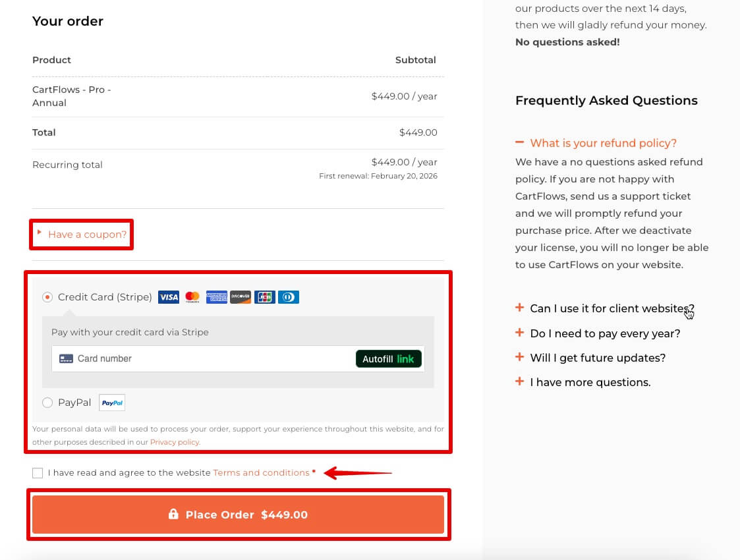Image resolution: width=740 pixels, height=560 pixels.
Task: Click the Autofill link button
Action: pos(388,359)
